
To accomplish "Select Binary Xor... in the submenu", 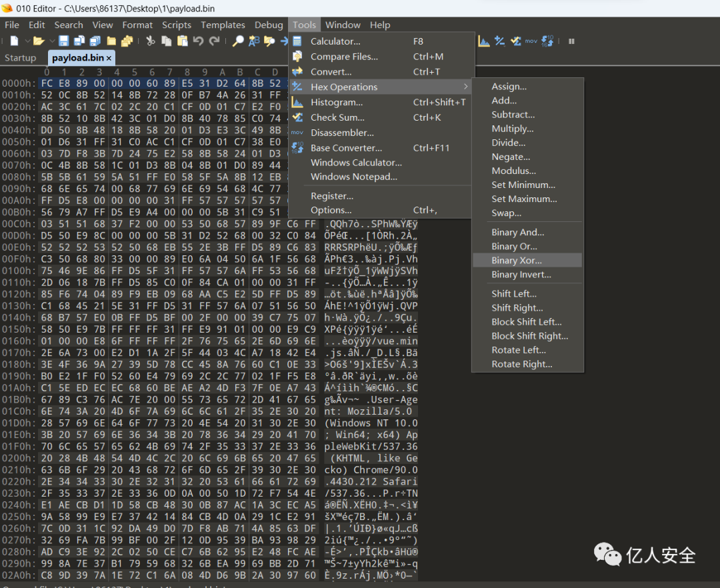I will point(527,261).
